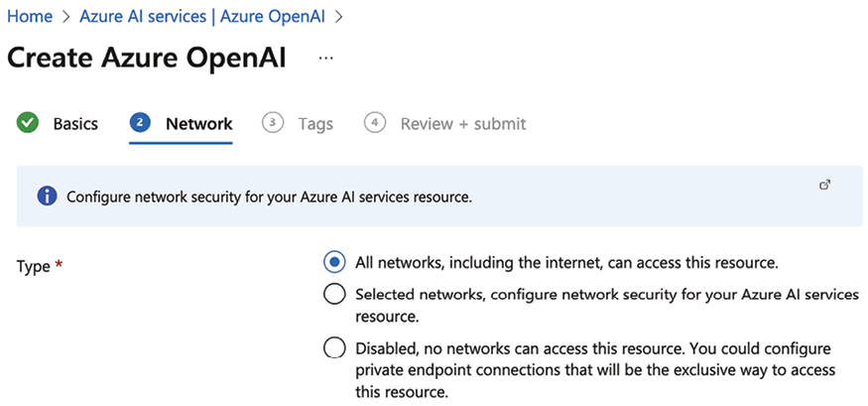Switch to the Tags tab
Image resolution: width=868 pixels, height=406 pixels.
point(315,123)
